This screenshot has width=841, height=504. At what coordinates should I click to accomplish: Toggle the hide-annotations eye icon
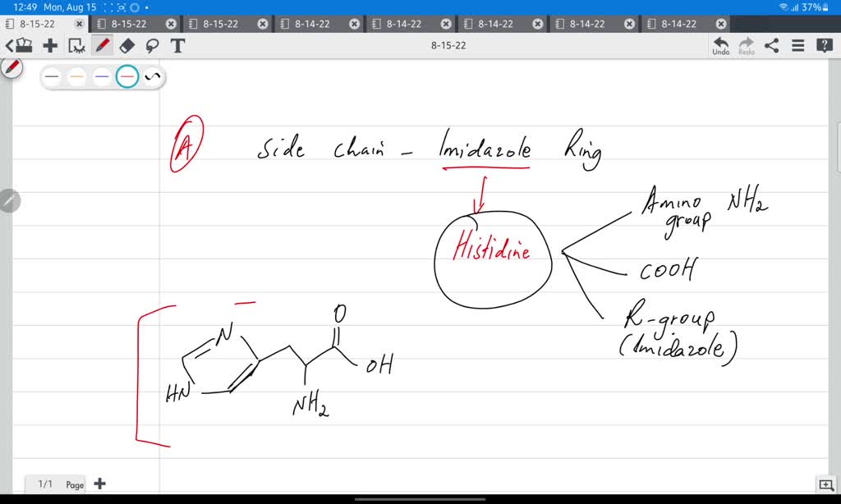pos(77,45)
